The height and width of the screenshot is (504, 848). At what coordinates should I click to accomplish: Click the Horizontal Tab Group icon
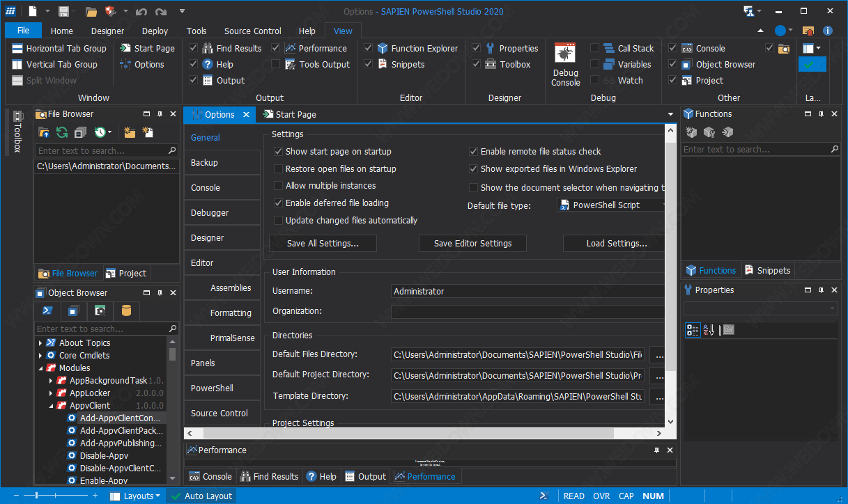17,48
